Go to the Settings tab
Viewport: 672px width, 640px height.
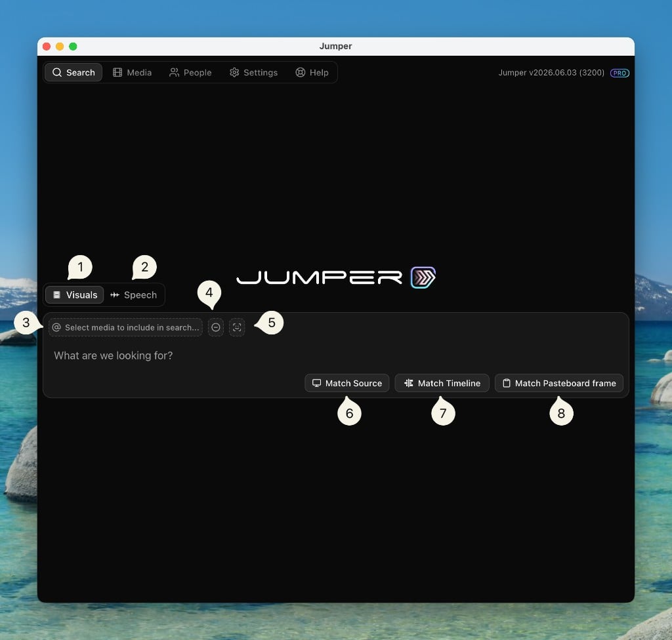[x=253, y=72]
